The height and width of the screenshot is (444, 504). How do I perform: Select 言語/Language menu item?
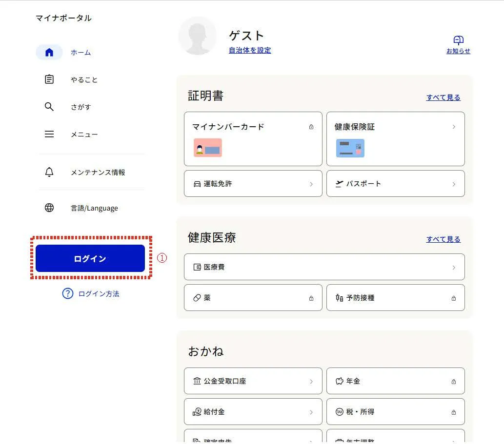pos(94,208)
